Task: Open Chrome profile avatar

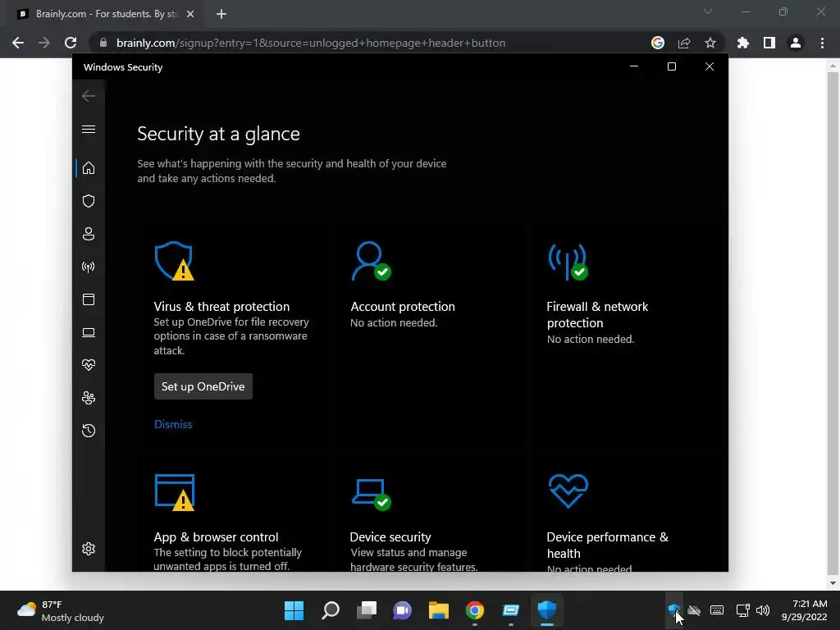Action: (796, 43)
